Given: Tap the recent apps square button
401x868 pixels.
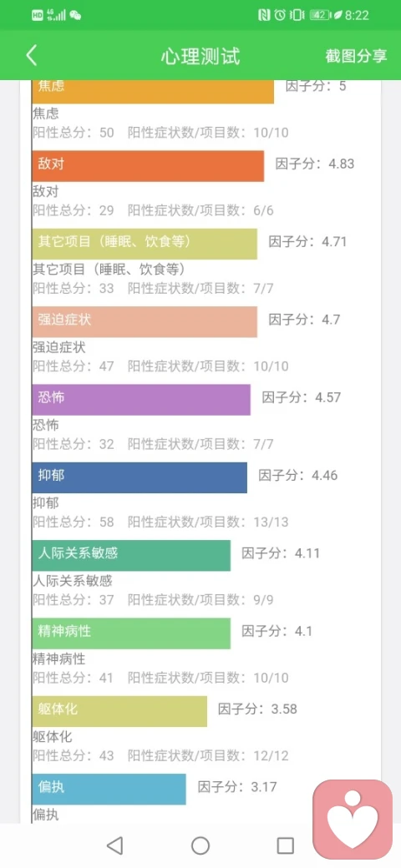Looking at the screenshot, I should (285, 845).
